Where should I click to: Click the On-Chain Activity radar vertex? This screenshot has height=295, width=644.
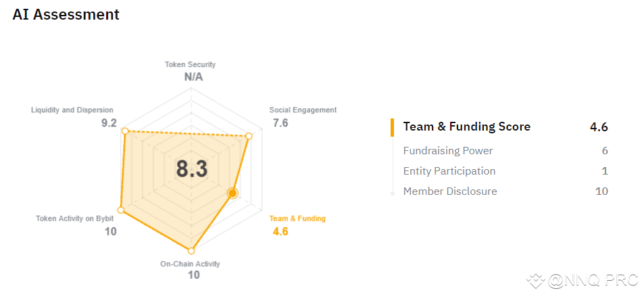click(193, 250)
